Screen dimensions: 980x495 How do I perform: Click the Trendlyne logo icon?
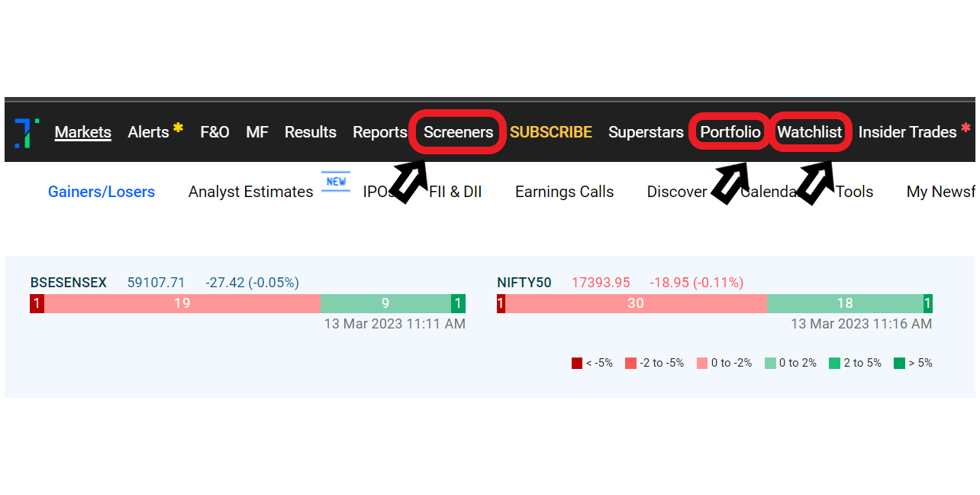[27, 133]
